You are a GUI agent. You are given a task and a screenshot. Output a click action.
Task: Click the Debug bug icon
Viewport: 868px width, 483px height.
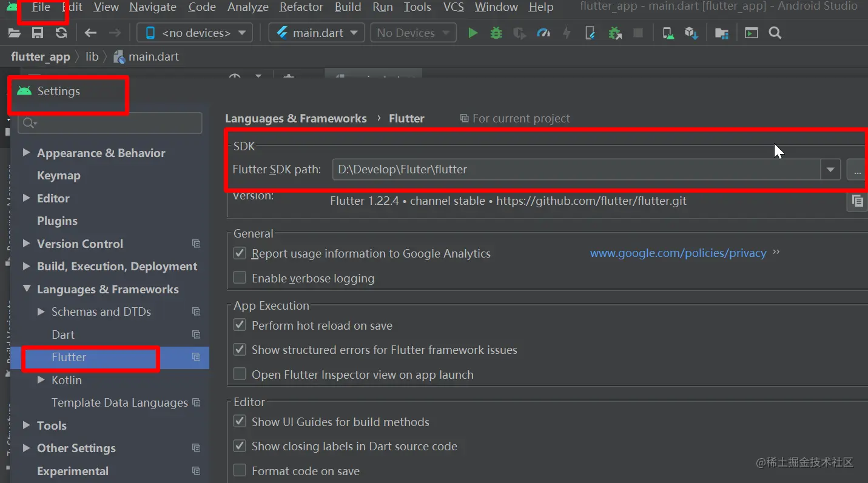[496, 33]
